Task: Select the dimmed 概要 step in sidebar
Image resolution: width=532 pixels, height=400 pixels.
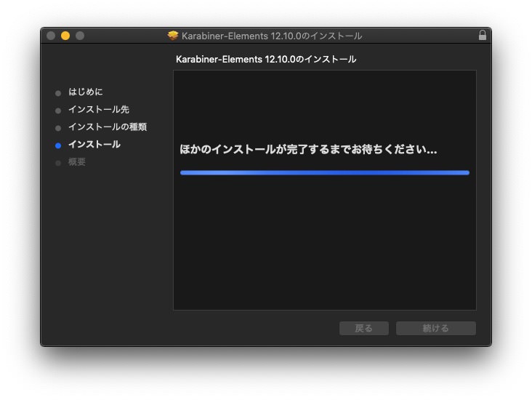Action: pyautogui.click(x=77, y=162)
